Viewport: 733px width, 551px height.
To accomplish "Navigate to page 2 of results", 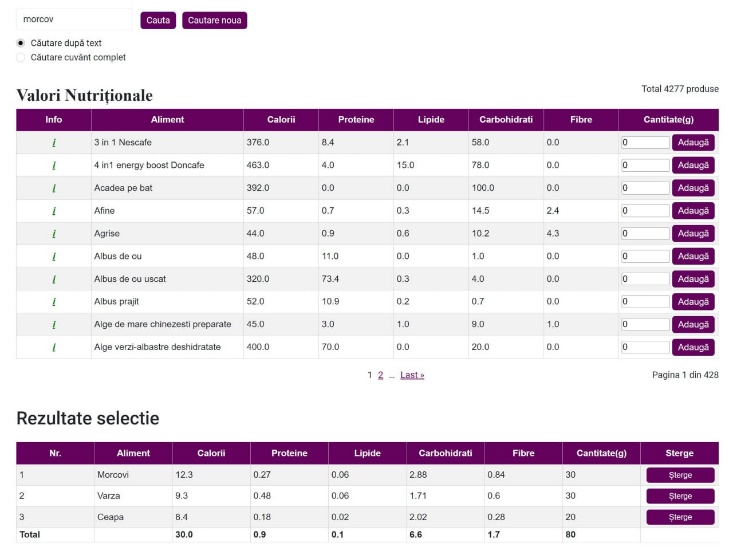I will (x=380, y=375).
